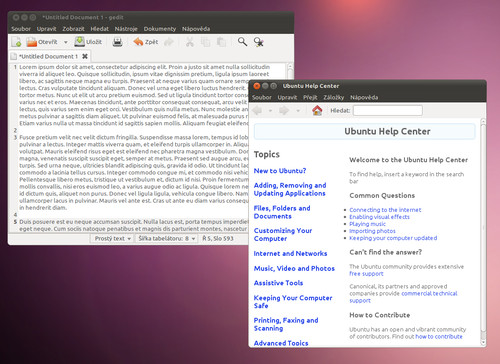Follow Connecting to the internet link
This screenshot has width=500, height=364.
385,210
